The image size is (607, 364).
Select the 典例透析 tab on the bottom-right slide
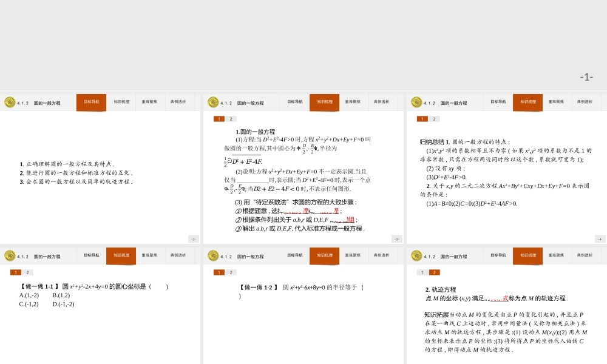coord(585,255)
